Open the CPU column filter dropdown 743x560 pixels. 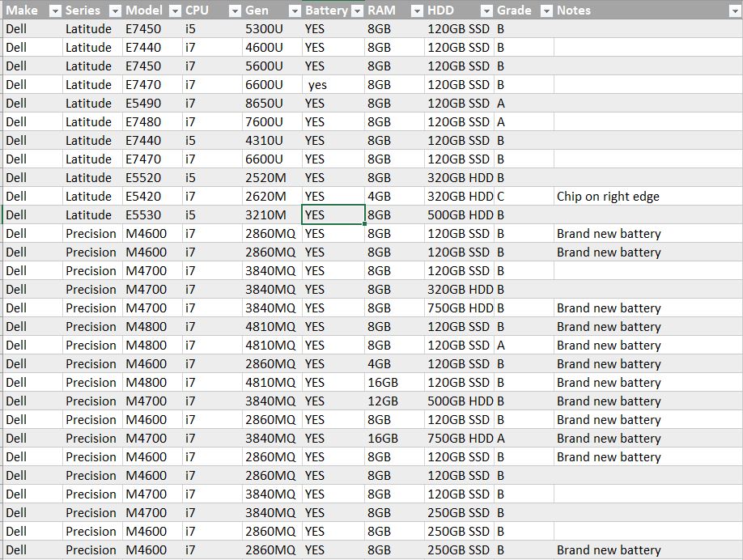235,11
